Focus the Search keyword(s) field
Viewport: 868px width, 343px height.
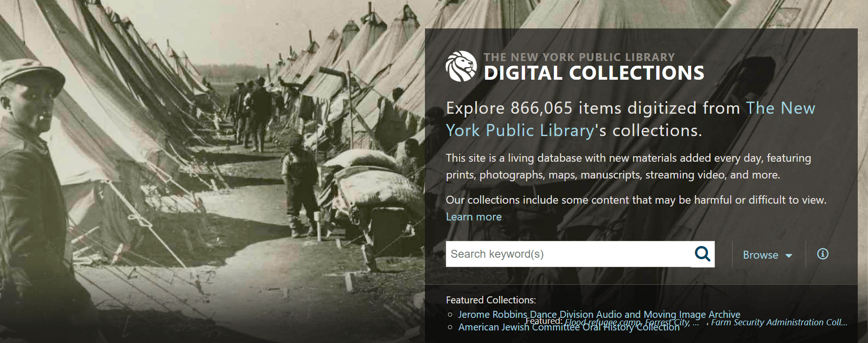click(x=568, y=254)
